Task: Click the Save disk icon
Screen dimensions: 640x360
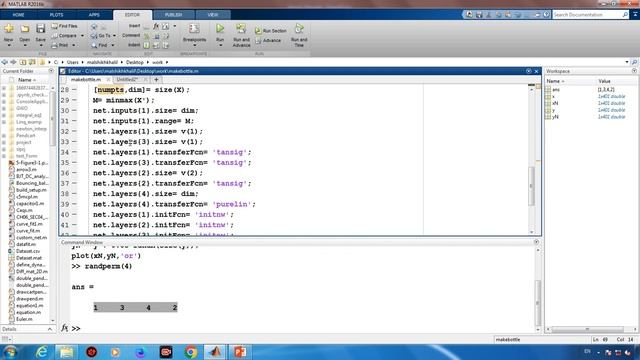Action: [40, 29]
